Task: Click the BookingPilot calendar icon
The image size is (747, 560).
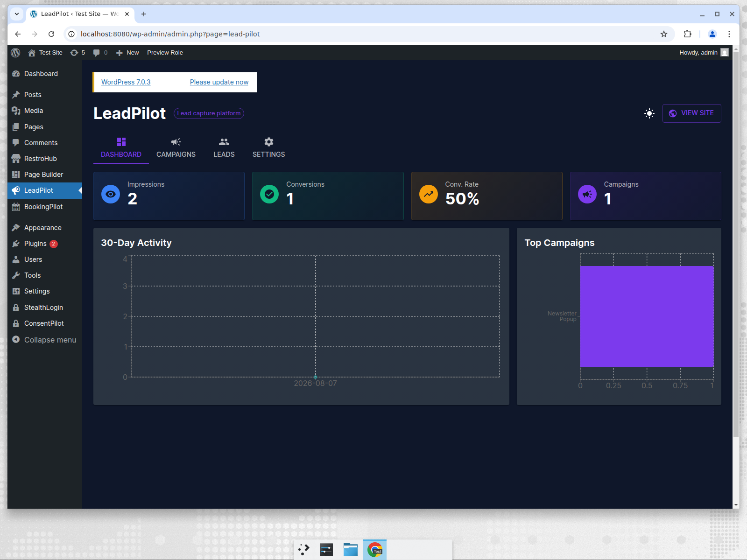Action: pos(16,207)
